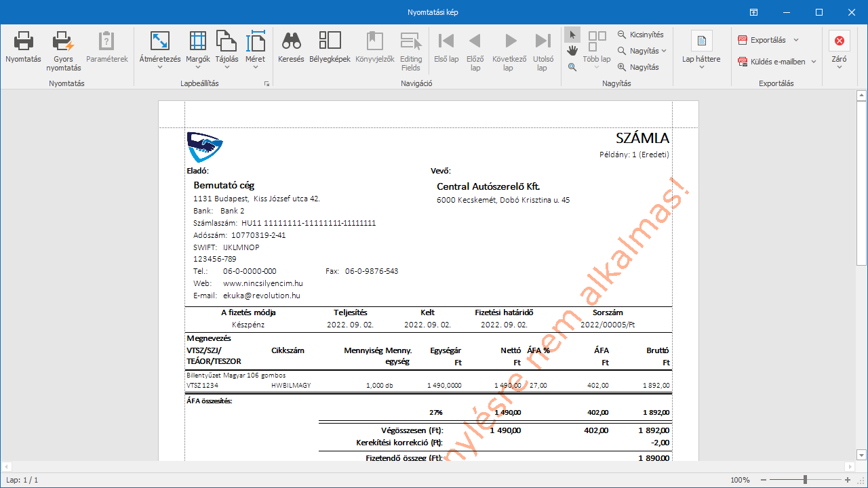Close the Nyomtatási kép window

[x=851, y=12]
